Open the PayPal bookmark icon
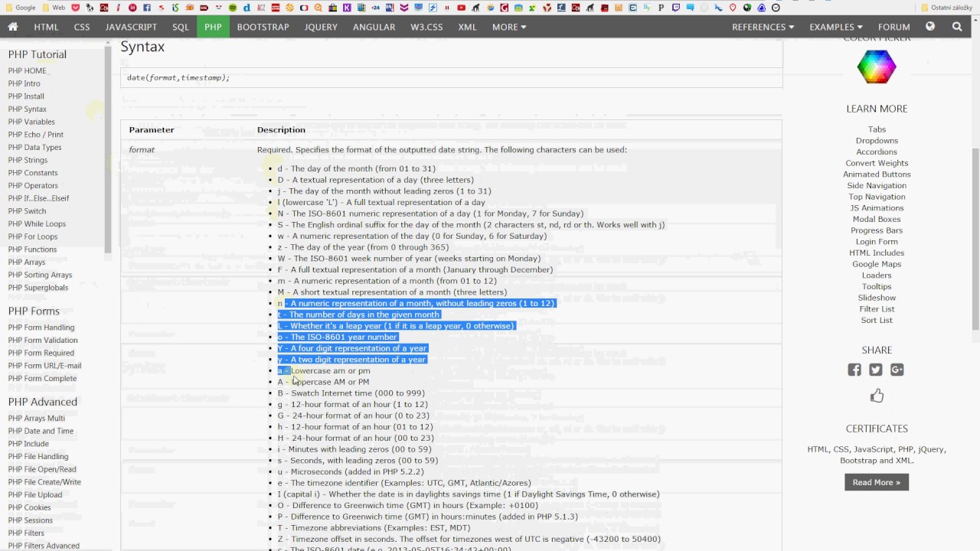 point(661,8)
